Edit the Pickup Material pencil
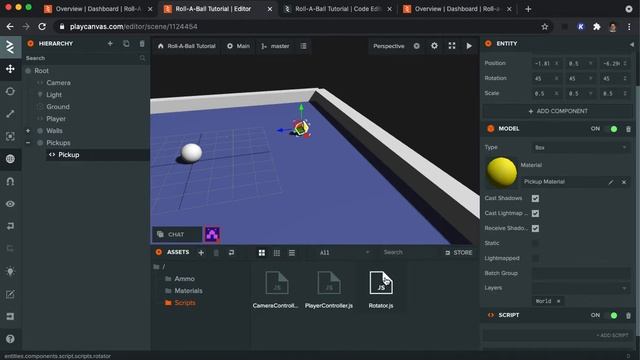The width and height of the screenshot is (640, 360). [611, 182]
